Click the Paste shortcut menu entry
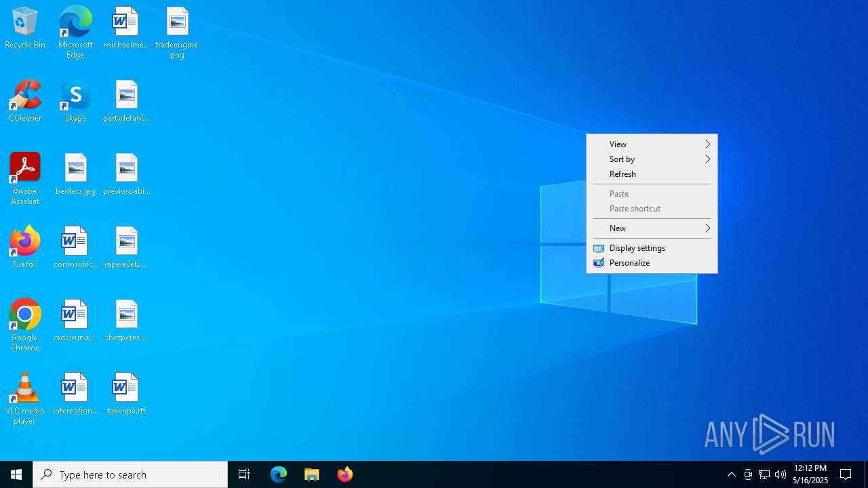Viewport: 868px width, 488px height. [652, 209]
